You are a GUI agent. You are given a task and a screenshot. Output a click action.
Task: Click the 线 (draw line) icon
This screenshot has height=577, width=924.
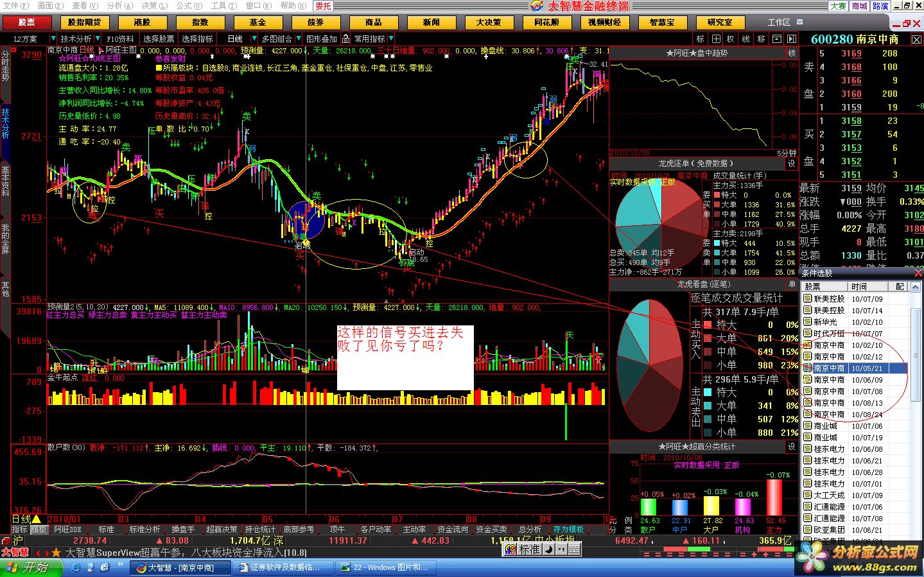(x=746, y=39)
